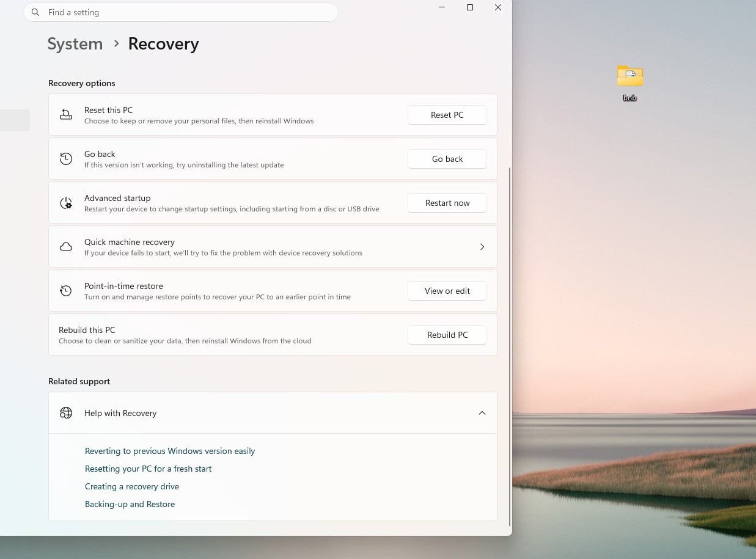This screenshot has height=559, width=756.
Task: Open Resetting your PC for fresh start link
Action: [149, 469]
